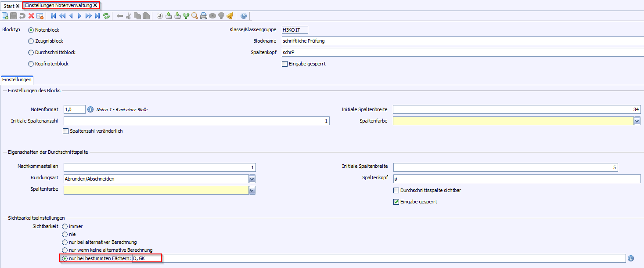The height and width of the screenshot is (268, 644).
Task: Toggle 'Durchschnittsspalte sichtbar' checkbox
Action: [x=396, y=191]
